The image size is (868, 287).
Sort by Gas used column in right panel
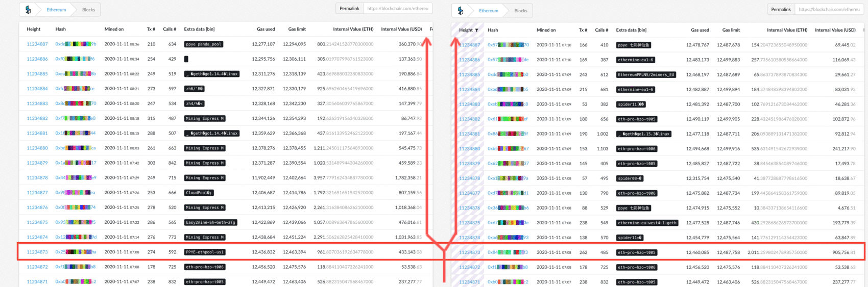click(x=700, y=30)
